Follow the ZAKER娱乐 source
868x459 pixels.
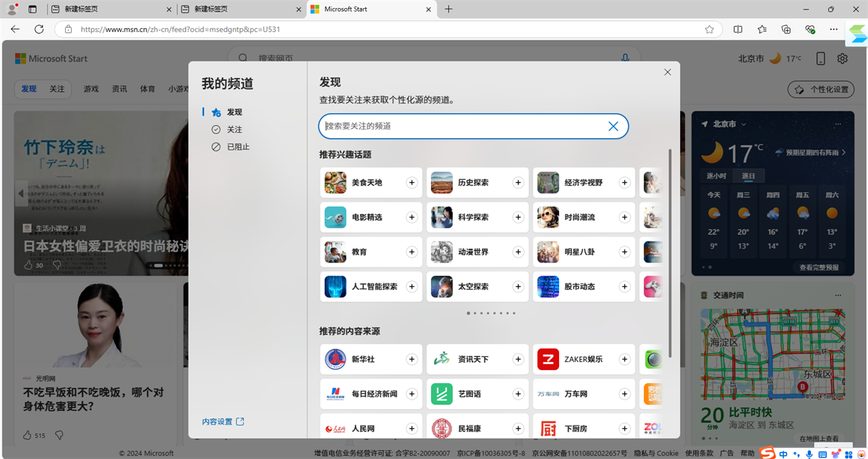[x=625, y=359]
